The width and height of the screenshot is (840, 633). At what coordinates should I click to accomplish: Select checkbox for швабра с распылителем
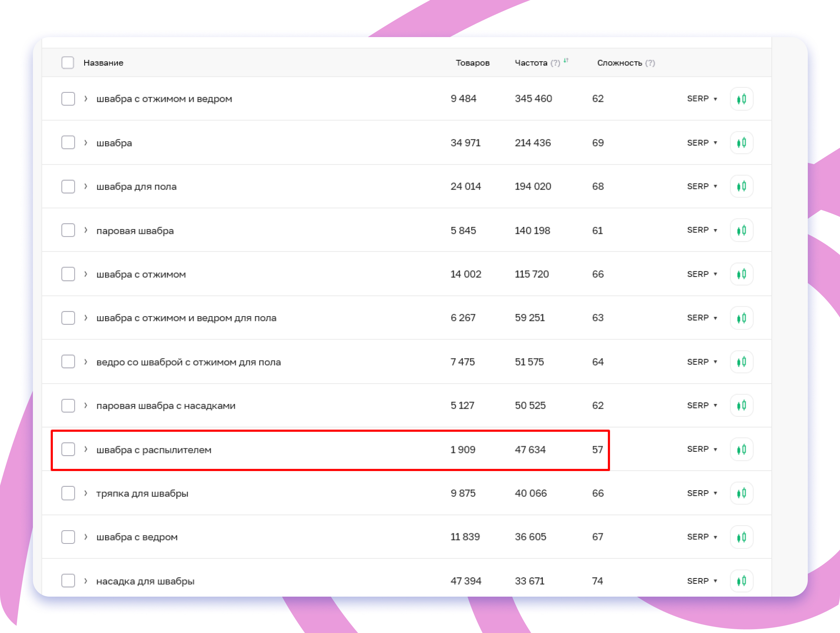(68, 449)
